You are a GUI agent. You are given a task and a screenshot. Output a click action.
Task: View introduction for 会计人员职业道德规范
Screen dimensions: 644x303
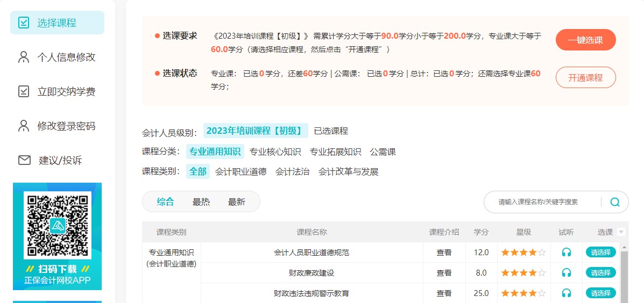pyautogui.click(x=444, y=252)
